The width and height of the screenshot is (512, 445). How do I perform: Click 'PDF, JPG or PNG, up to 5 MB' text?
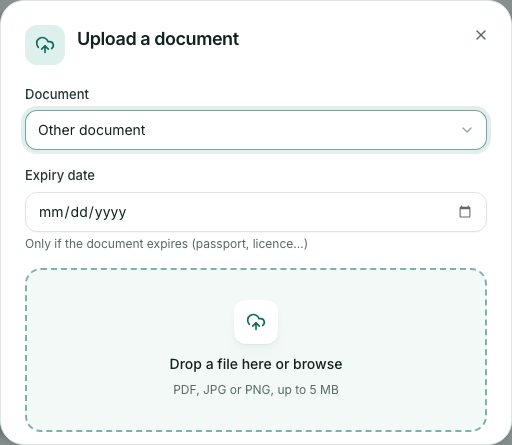(256, 390)
